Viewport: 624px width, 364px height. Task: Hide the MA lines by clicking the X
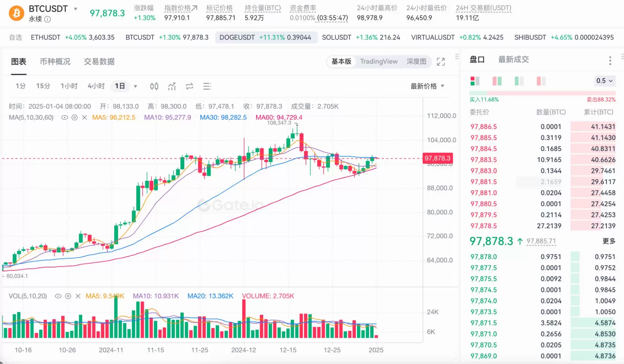click(x=83, y=118)
